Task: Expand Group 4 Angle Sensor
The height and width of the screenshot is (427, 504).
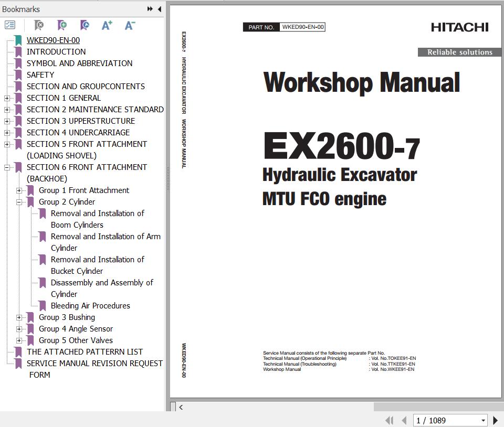Action: tap(19, 329)
